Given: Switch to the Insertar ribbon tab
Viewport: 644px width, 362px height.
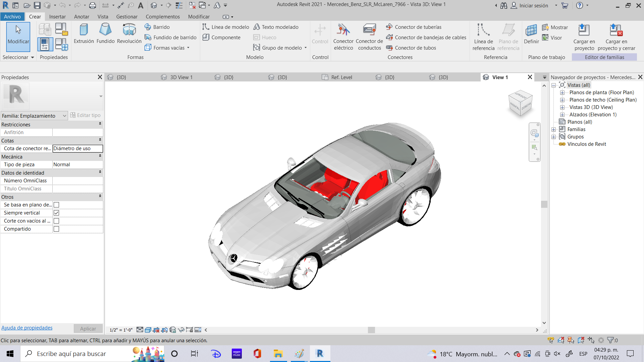Looking at the screenshot, I should tap(57, 16).
